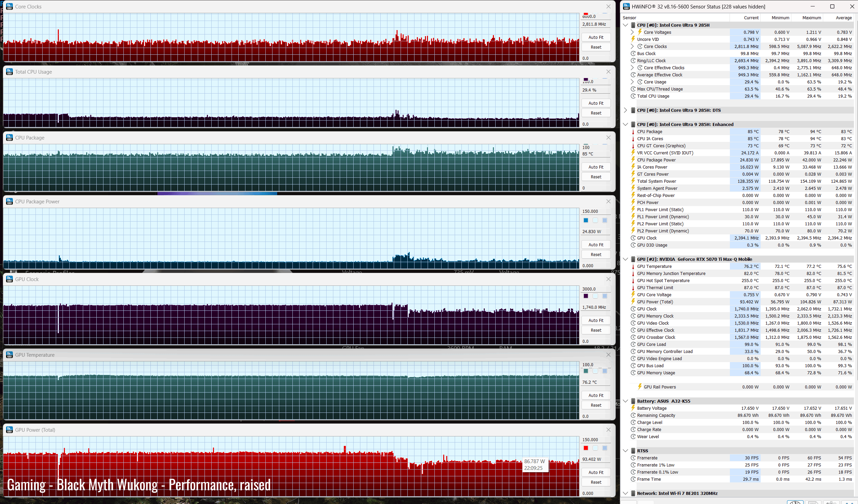Image resolution: width=858 pixels, height=504 pixels.
Task: Click the Average column header
Action: (x=839, y=18)
